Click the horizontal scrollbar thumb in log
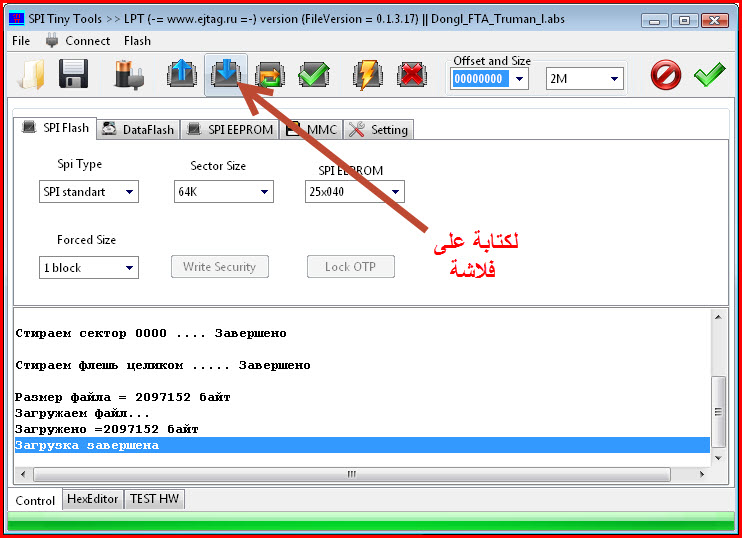Image resolution: width=742 pixels, height=538 pixels. pyautogui.click(x=352, y=474)
